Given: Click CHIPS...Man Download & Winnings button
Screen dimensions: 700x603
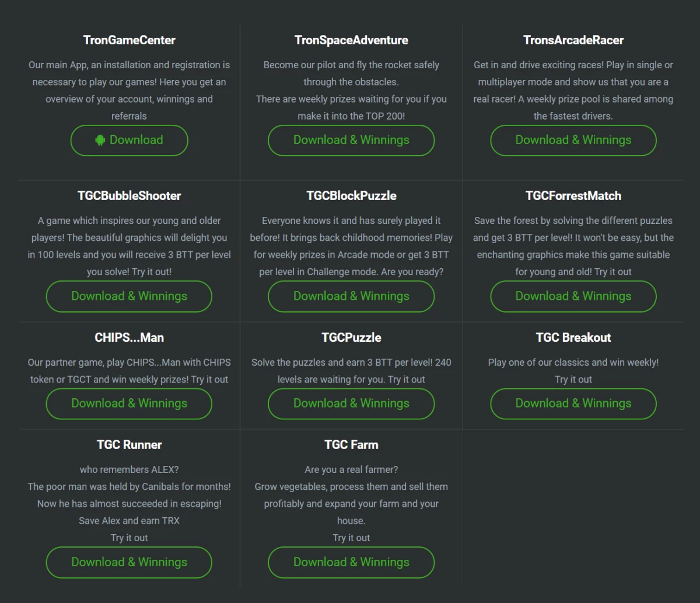Looking at the screenshot, I should [x=129, y=404].
